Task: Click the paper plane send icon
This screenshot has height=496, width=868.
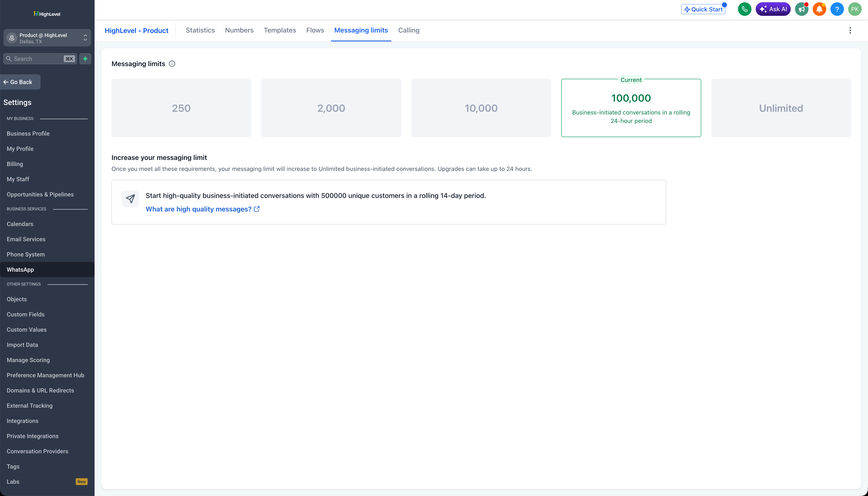Action: (130, 199)
